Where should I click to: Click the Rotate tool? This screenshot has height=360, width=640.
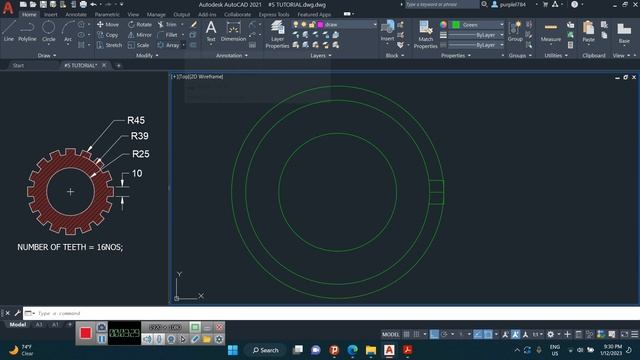140,24
